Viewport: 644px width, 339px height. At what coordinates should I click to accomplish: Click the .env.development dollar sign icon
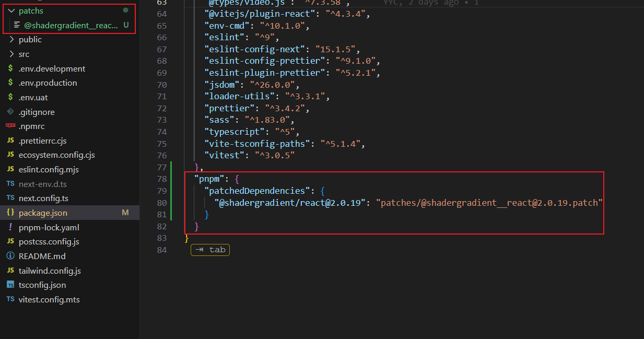tap(10, 68)
